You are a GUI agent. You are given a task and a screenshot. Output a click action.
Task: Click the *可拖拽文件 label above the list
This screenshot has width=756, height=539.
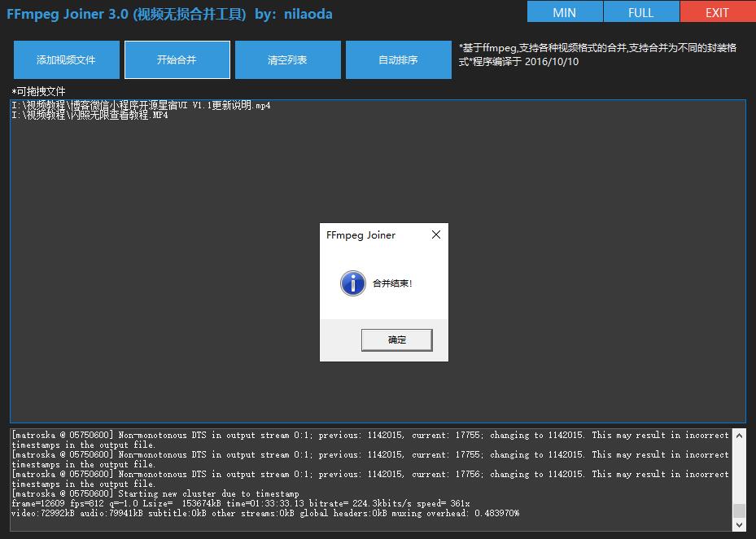point(38,91)
